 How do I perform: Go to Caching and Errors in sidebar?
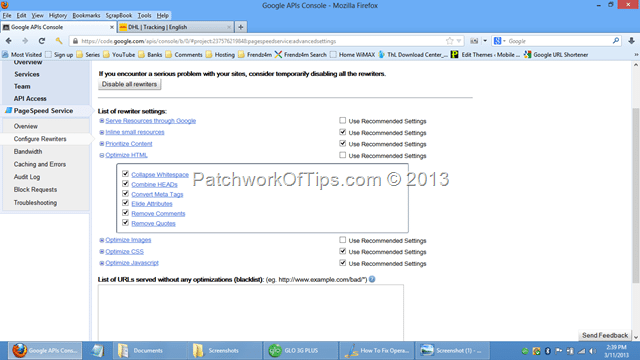40,164
